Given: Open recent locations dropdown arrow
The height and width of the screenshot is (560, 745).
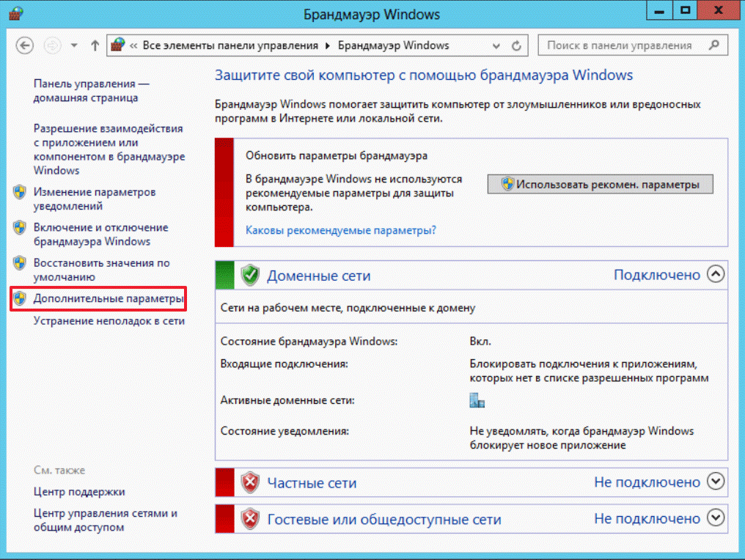Looking at the screenshot, I should coord(74,45).
